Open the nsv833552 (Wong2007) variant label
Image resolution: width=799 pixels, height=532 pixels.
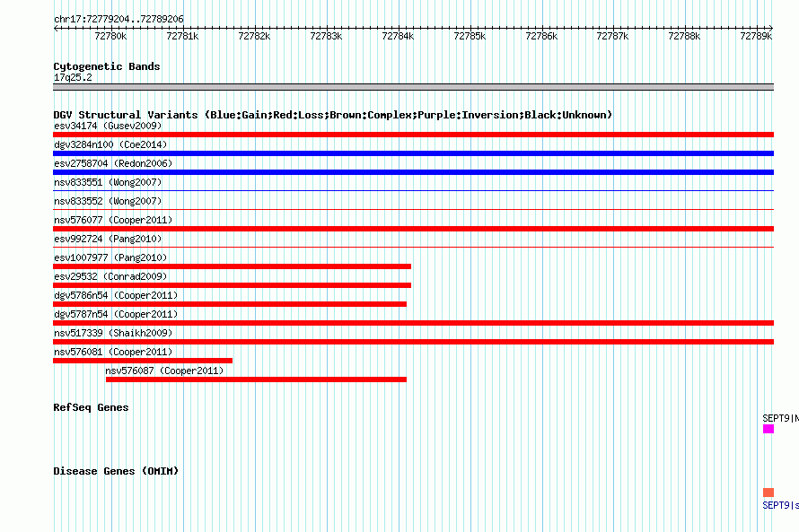click(x=108, y=201)
